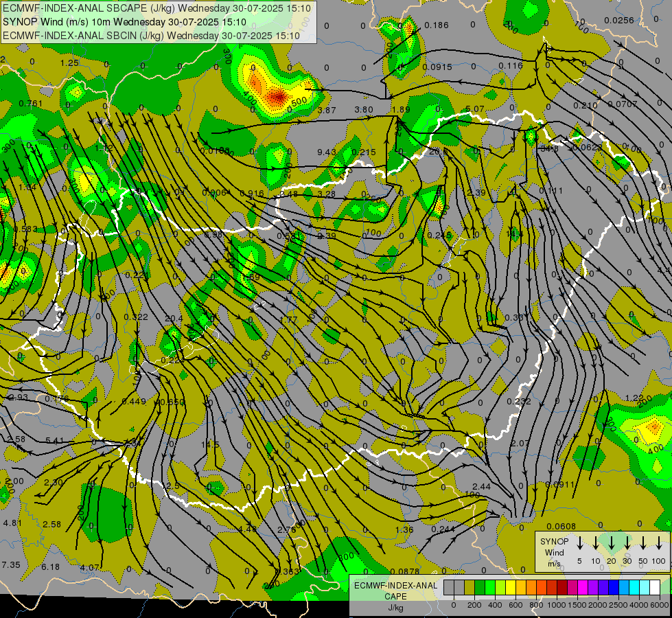
Task: Select the pure blue CAPE legend swatch
Action: tap(614, 587)
